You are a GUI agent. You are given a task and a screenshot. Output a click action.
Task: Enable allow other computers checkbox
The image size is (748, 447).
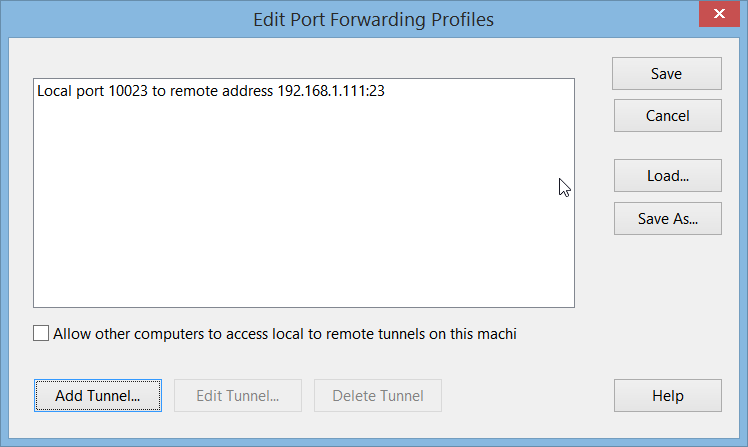point(41,334)
